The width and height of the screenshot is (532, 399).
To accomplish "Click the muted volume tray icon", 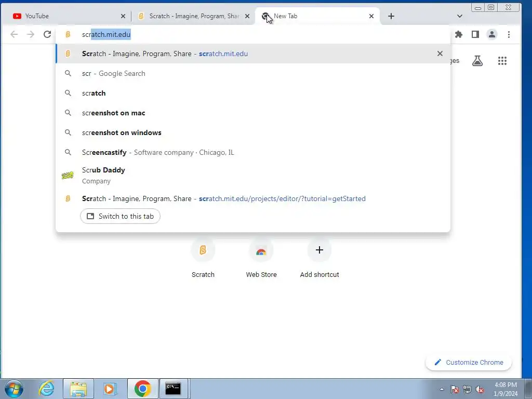I will [x=480, y=389].
